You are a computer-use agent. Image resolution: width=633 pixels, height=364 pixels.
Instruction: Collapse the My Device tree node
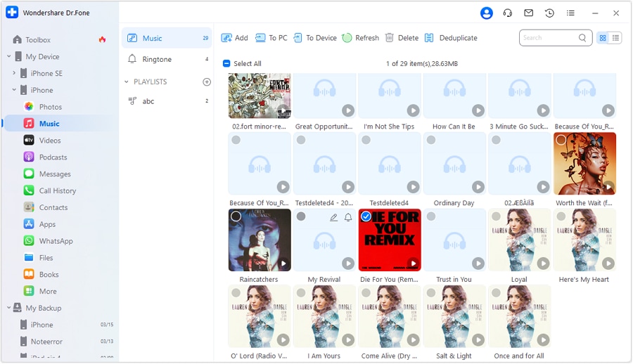[x=9, y=56]
